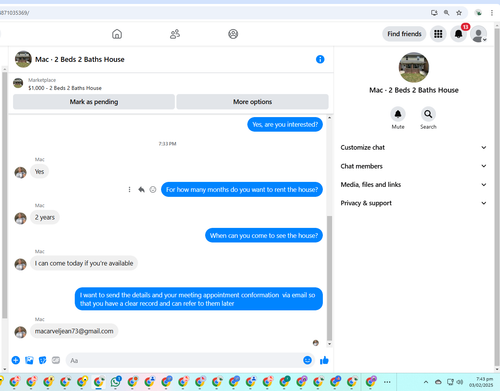Click message 'macarveljean73@gmail.com'
This screenshot has width=500, height=391.
(x=74, y=331)
